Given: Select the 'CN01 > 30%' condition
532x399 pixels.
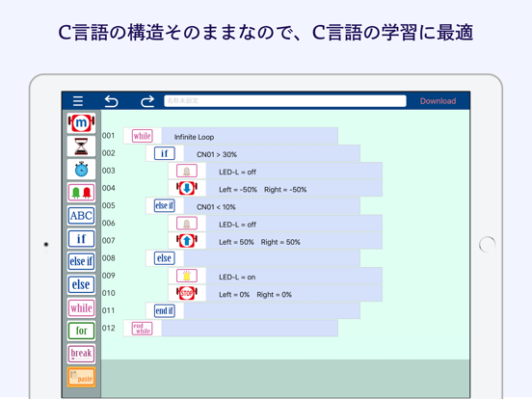Looking at the screenshot, I should (217, 155).
